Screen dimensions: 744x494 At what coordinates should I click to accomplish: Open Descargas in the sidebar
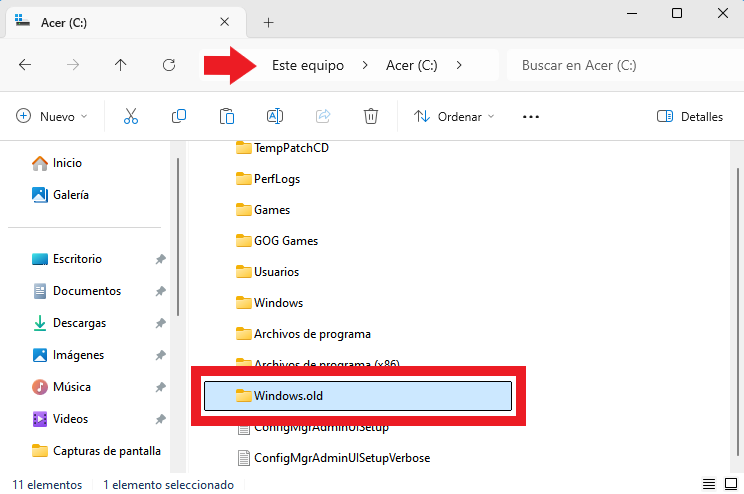coord(69,323)
